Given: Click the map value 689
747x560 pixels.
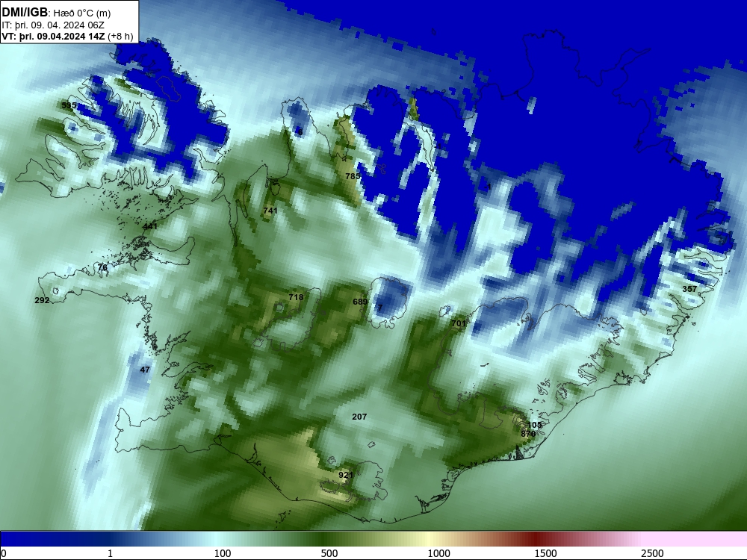Looking at the screenshot, I should [x=360, y=302].
